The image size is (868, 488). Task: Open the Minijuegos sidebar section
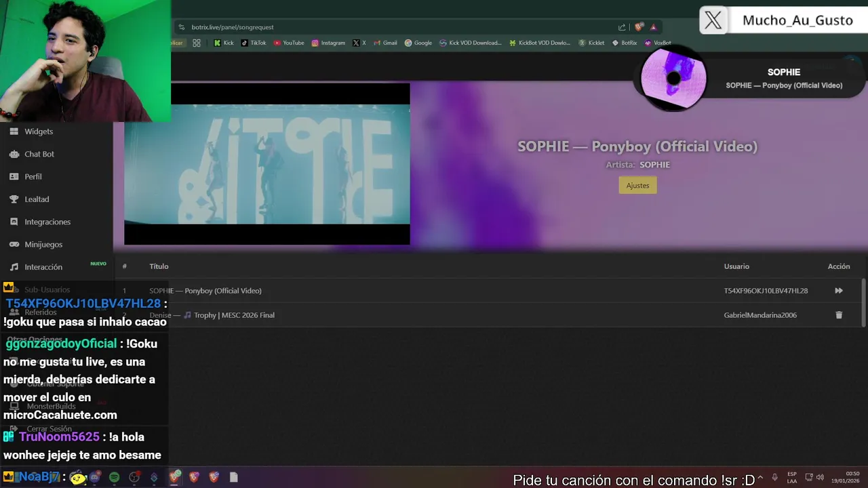point(43,244)
